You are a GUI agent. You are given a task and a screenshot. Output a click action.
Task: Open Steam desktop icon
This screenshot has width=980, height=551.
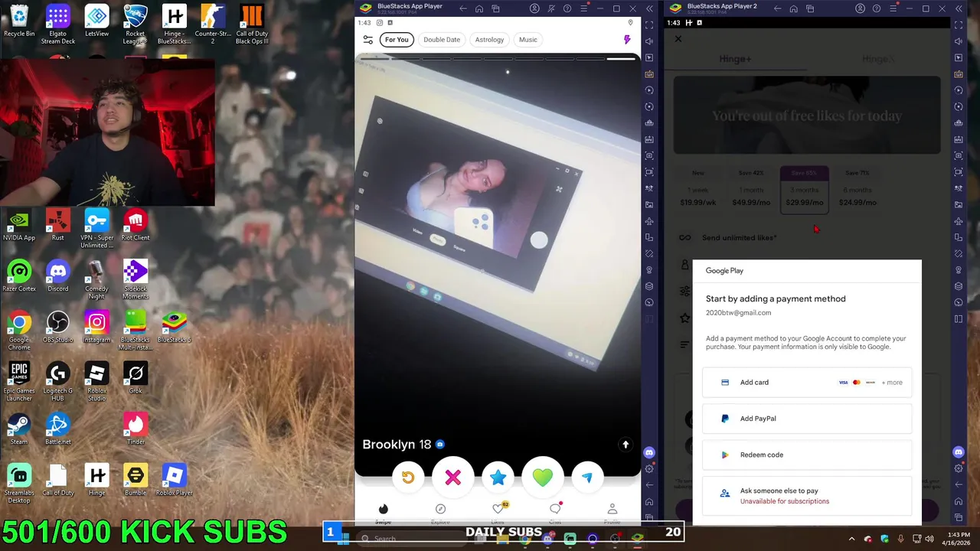(x=19, y=429)
